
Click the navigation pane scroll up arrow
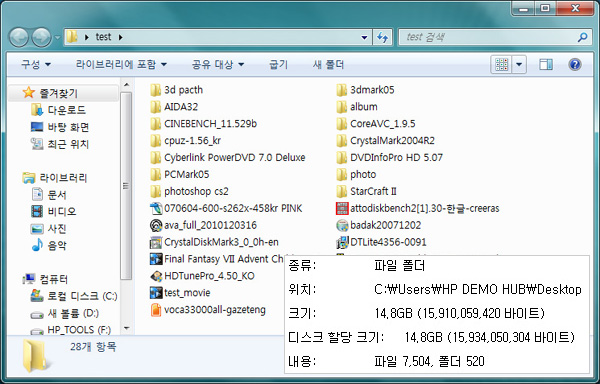click(x=127, y=85)
